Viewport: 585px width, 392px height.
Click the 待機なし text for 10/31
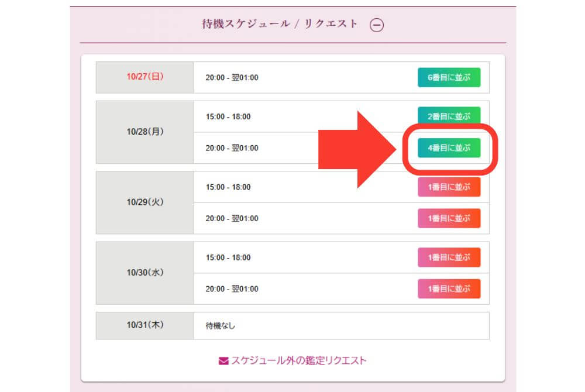click(x=220, y=326)
